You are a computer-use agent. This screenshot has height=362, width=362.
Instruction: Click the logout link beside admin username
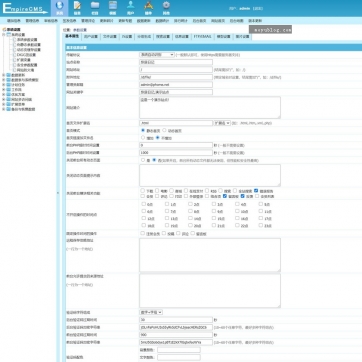click(x=258, y=8)
